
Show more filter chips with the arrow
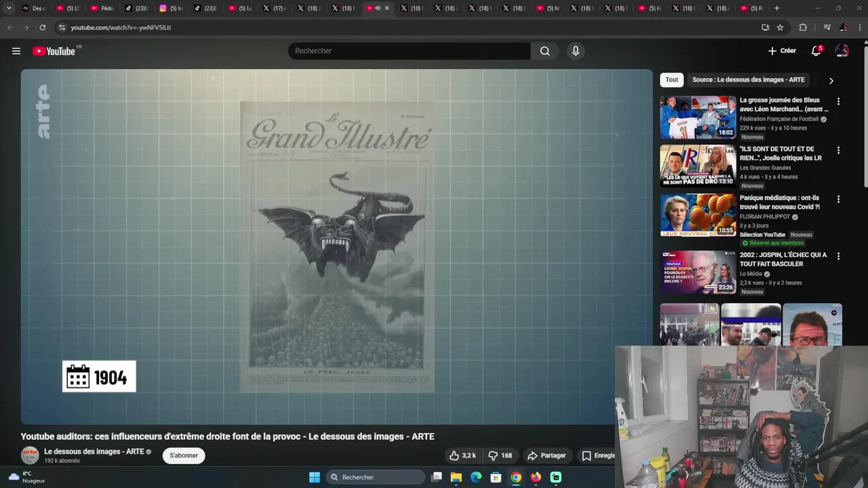[831, 81]
